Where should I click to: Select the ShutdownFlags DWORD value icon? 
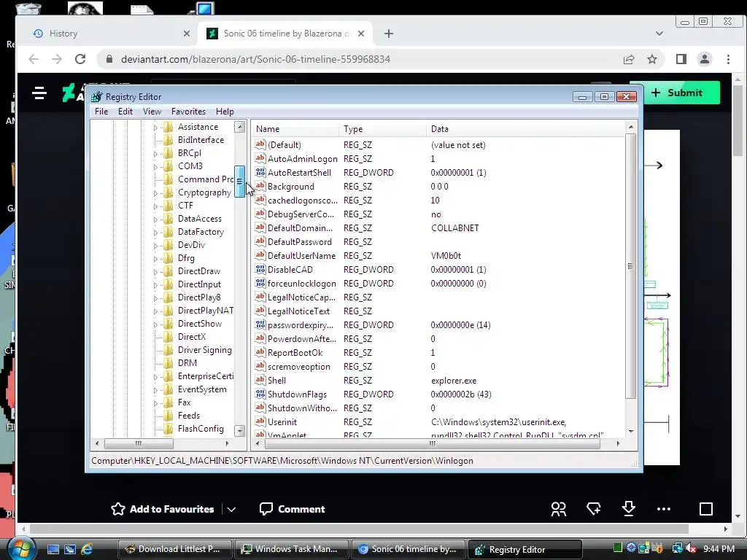point(260,394)
